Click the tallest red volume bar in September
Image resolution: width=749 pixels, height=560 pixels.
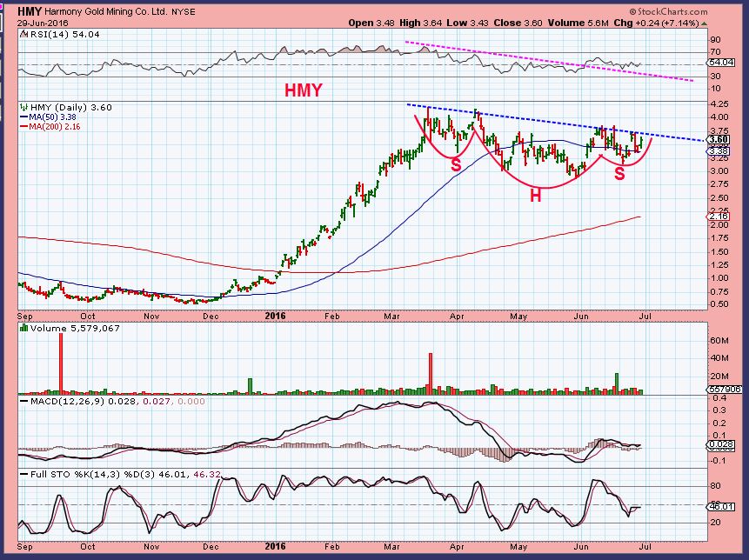pos(61,363)
